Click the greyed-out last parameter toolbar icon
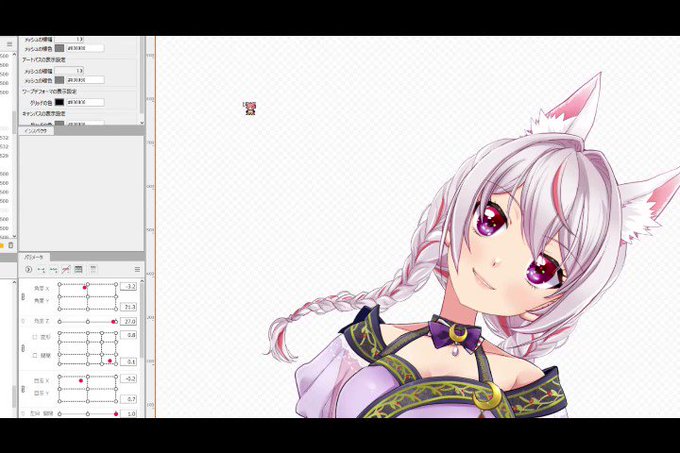Image resolution: width=680 pixels, height=453 pixels. click(x=93, y=270)
